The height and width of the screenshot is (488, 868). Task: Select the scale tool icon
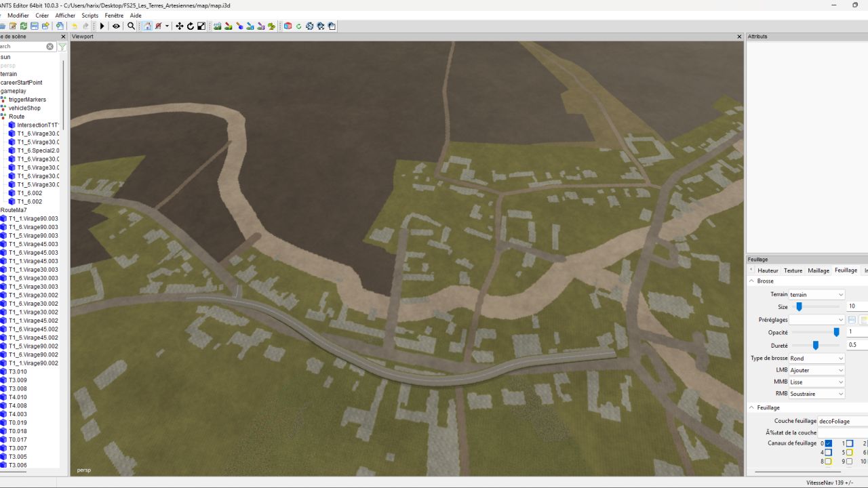pos(201,26)
